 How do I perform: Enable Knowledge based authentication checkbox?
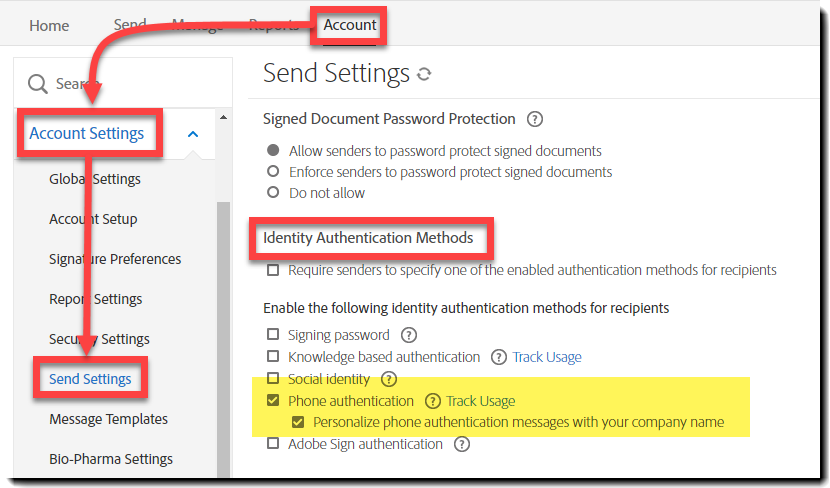[273, 356]
